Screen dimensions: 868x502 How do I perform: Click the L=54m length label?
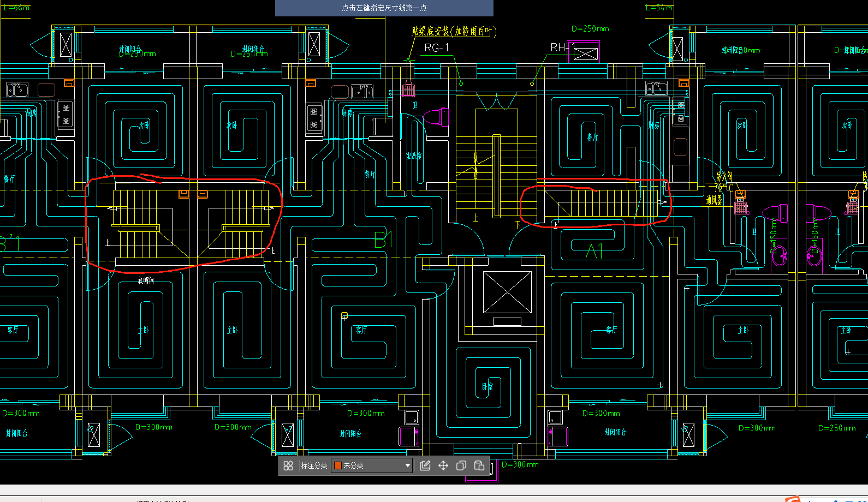(x=659, y=8)
